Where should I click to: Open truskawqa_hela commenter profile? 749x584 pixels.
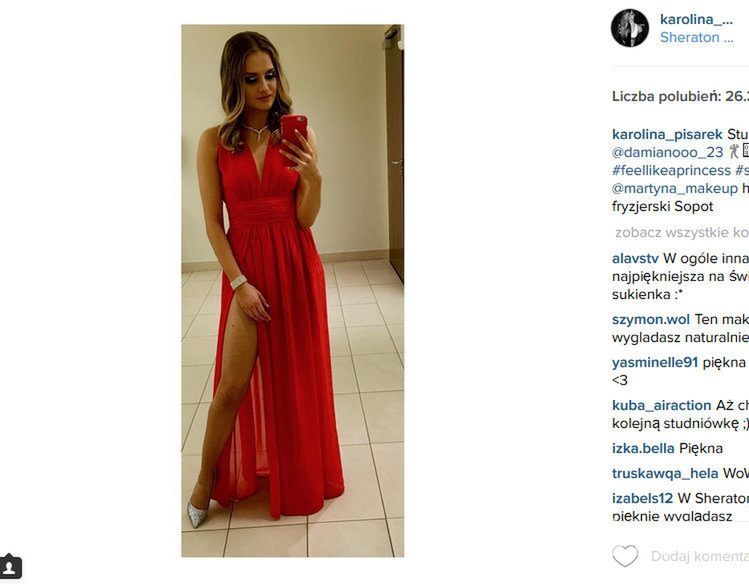point(665,473)
